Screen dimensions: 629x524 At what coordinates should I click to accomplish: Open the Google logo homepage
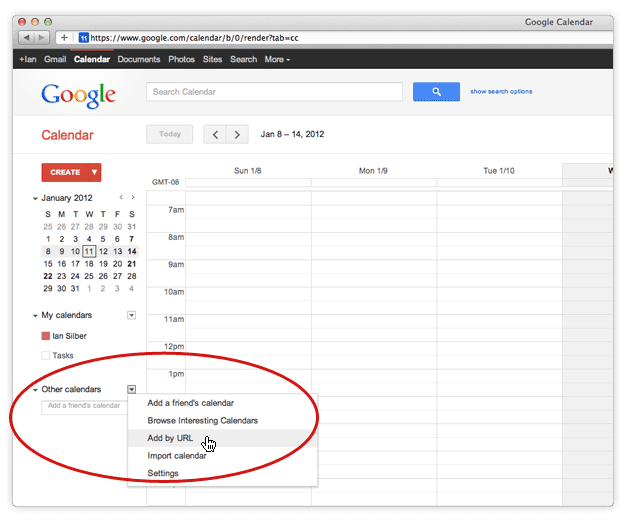pos(79,95)
